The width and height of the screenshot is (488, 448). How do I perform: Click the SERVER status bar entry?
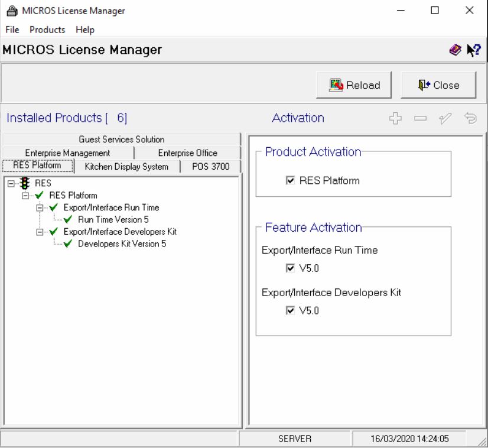pyautogui.click(x=294, y=439)
